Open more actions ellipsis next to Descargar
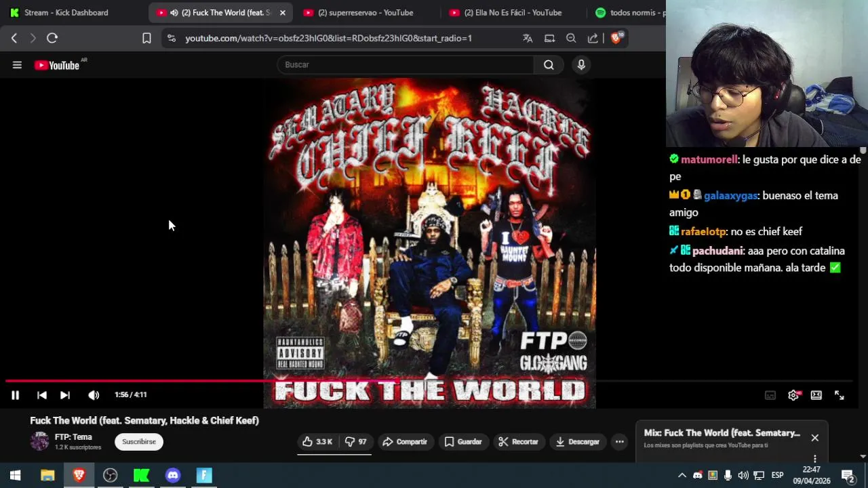The height and width of the screenshot is (488, 868). pos(619,442)
